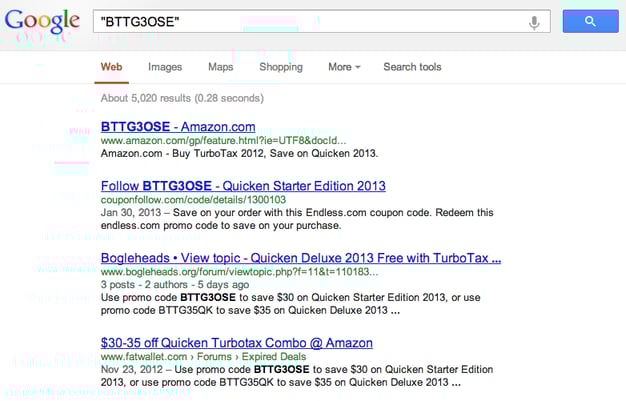Click the www.amazon.com/gp/feature.html URL text
Screen dimensions: 626x401
(223, 141)
